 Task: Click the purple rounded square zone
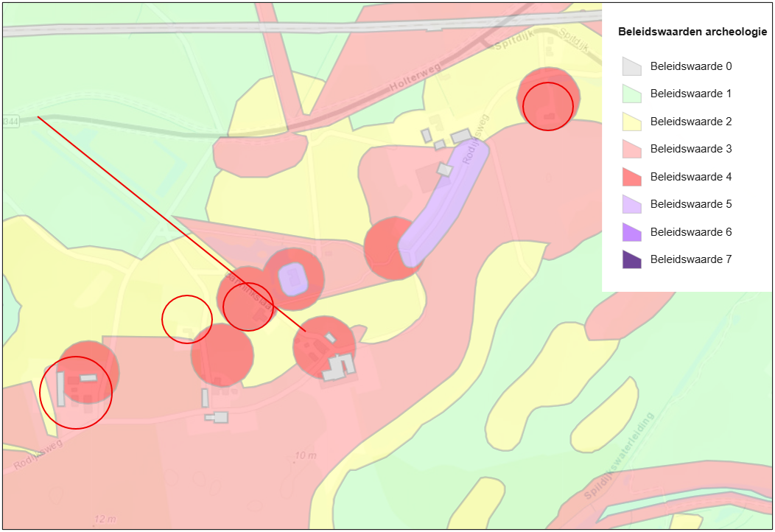(293, 279)
